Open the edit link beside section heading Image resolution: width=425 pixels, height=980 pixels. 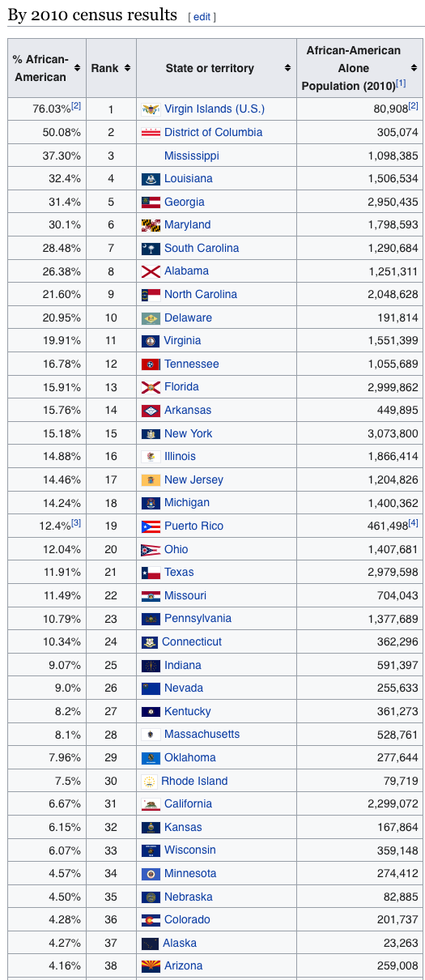[202, 17]
